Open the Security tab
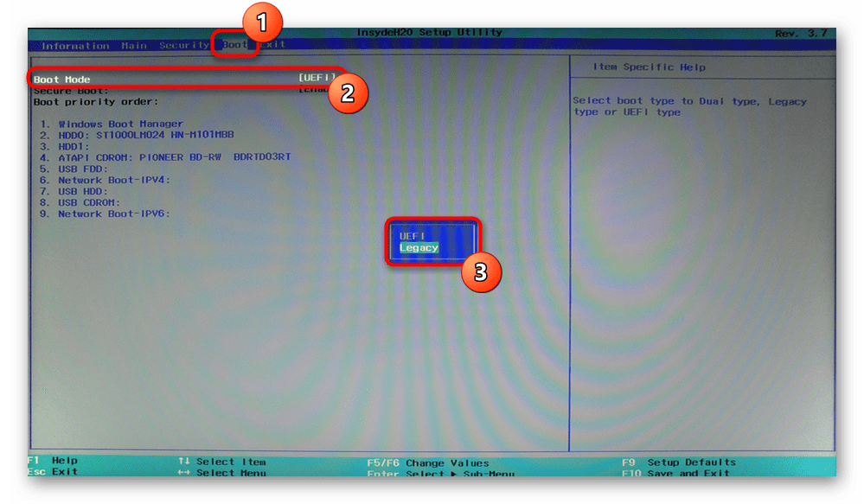 tap(184, 45)
